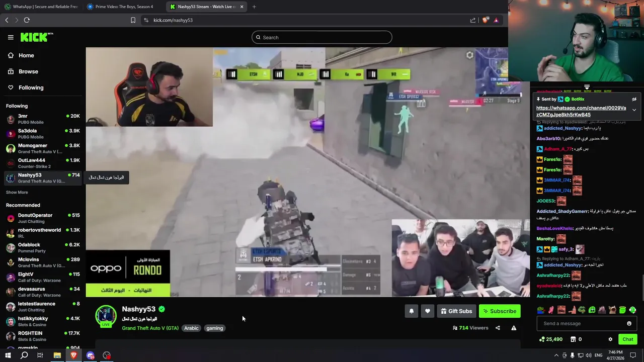Open Windows Start menu
644x362 pixels.
[8, 355]
